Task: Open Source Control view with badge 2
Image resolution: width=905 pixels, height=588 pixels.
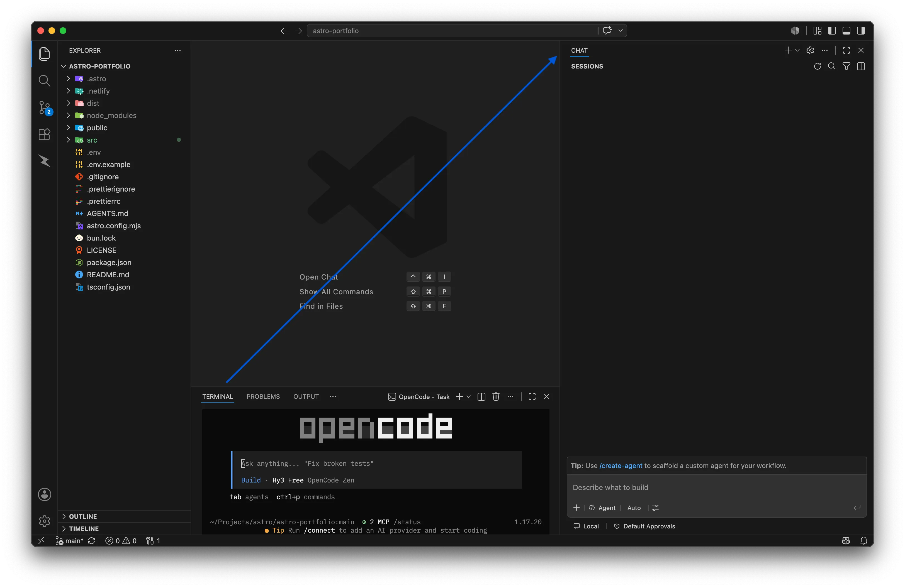Action: 45,108
